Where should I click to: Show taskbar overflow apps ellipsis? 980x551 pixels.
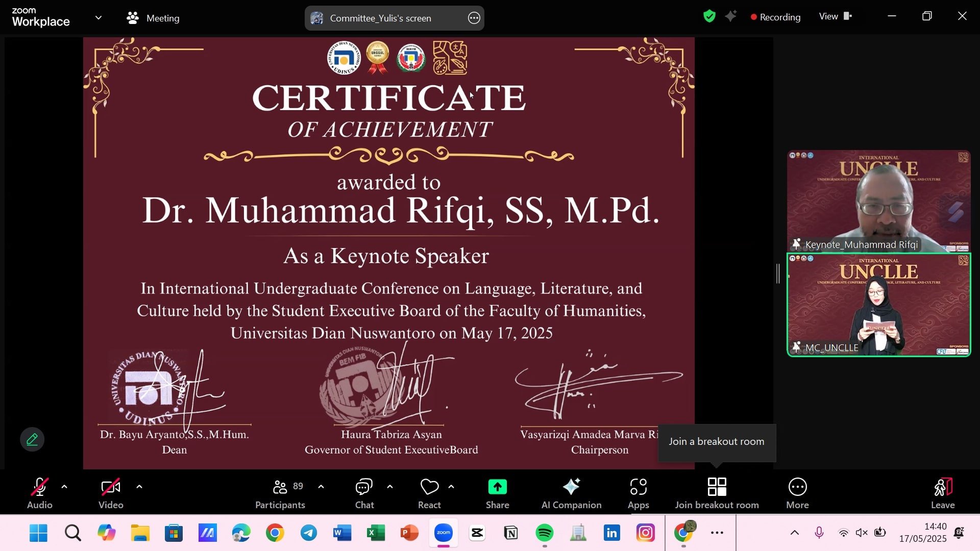(x=717, y=533)
